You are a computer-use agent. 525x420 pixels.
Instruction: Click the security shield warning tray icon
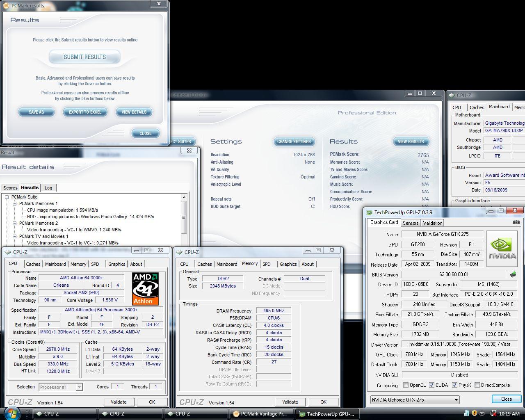[x=475, y=413]
